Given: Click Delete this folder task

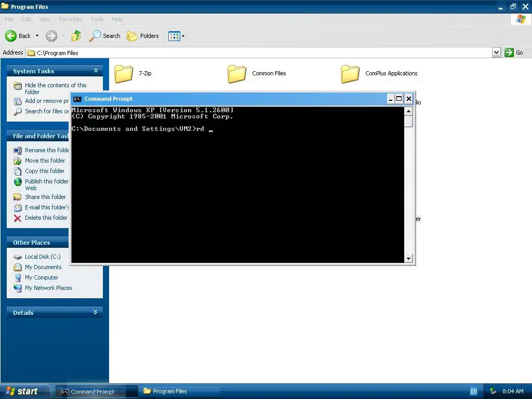Looking at the screenshot, I should 46,218.
